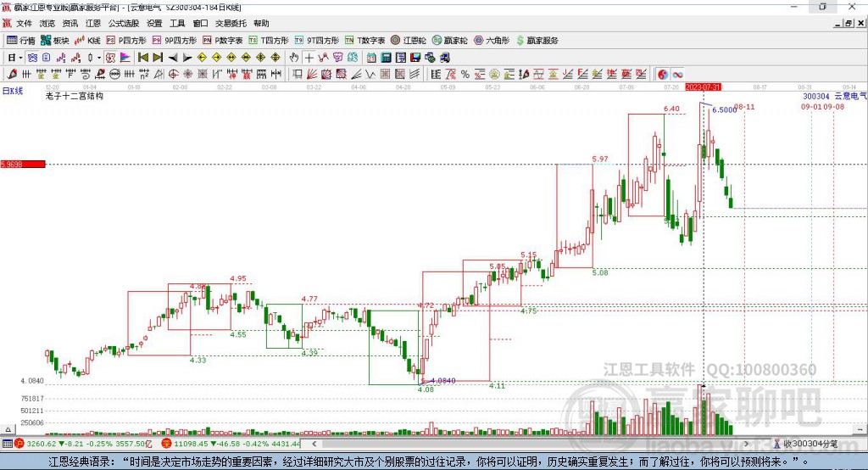Expand the 日 period dropdown
Image resolution: width=868 pixels, height=470 pixels.
point(20,58)
